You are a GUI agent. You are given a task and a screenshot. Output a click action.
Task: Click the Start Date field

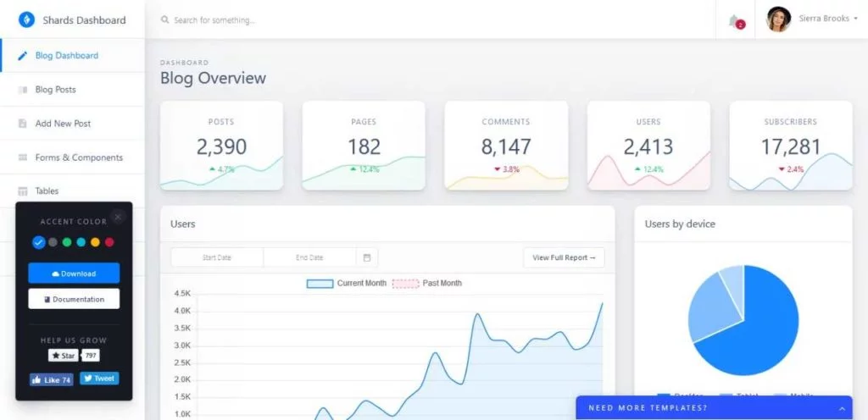217,257
